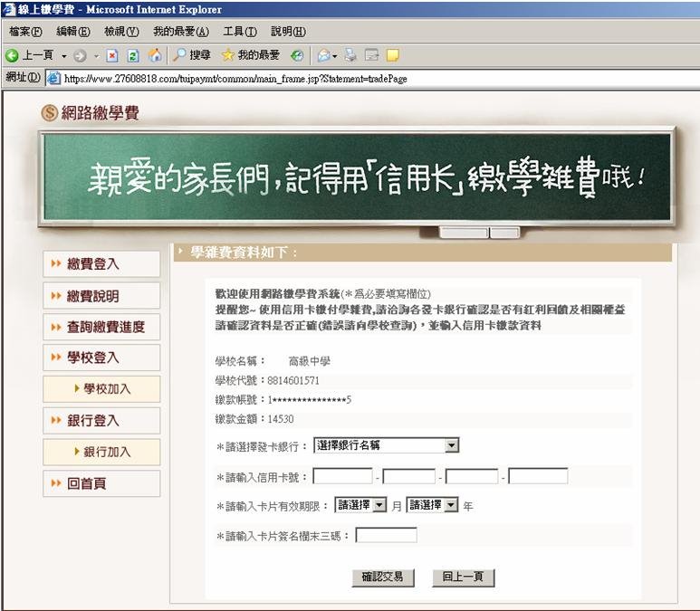
Task: Click the card signature three-digit code field
Action: coord(387,536)
